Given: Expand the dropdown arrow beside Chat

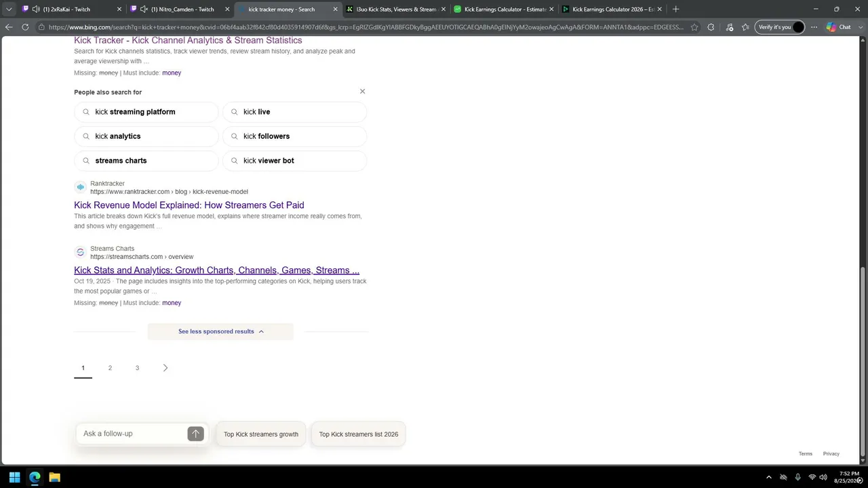Looking at the screenshot, I should 860,27.
